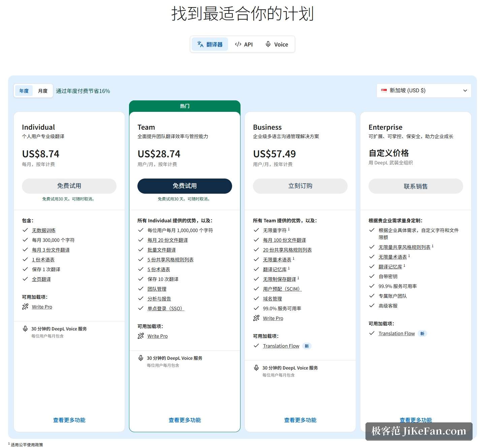Click checkmark icon beside 无数据训练
Screen dimensions: 480x448
(25, 230)
